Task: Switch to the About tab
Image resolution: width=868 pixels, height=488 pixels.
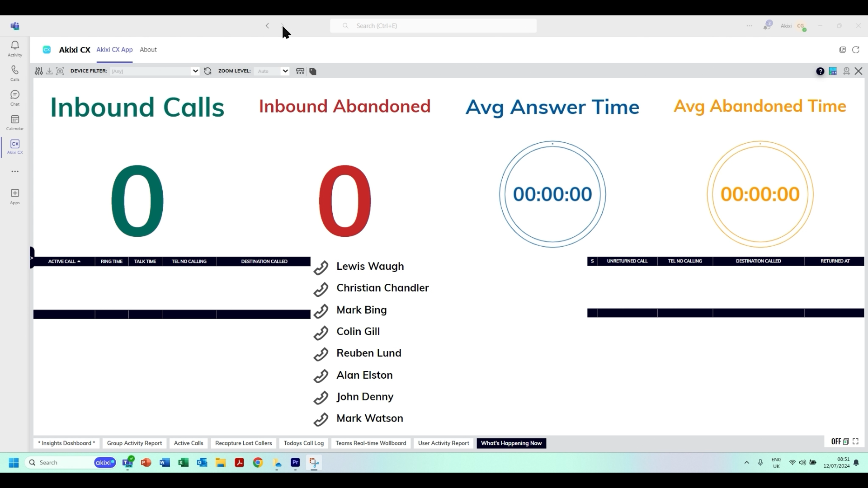Action: pyautogui.click(x=148, y=50)
